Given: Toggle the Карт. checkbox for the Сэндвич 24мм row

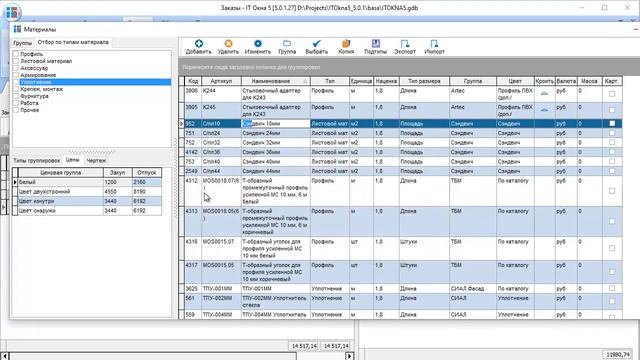Looking at the screenshot, I should (612, 133).
